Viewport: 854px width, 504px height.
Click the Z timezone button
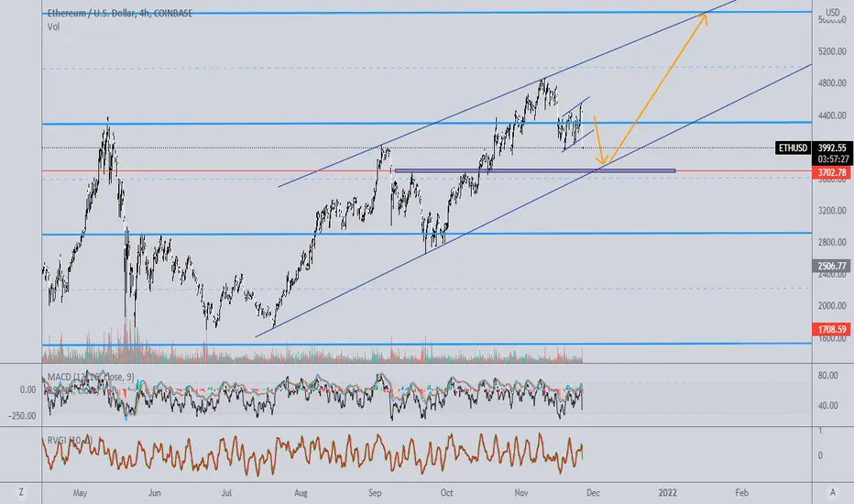pyautogui.click(x=21, y=493)
